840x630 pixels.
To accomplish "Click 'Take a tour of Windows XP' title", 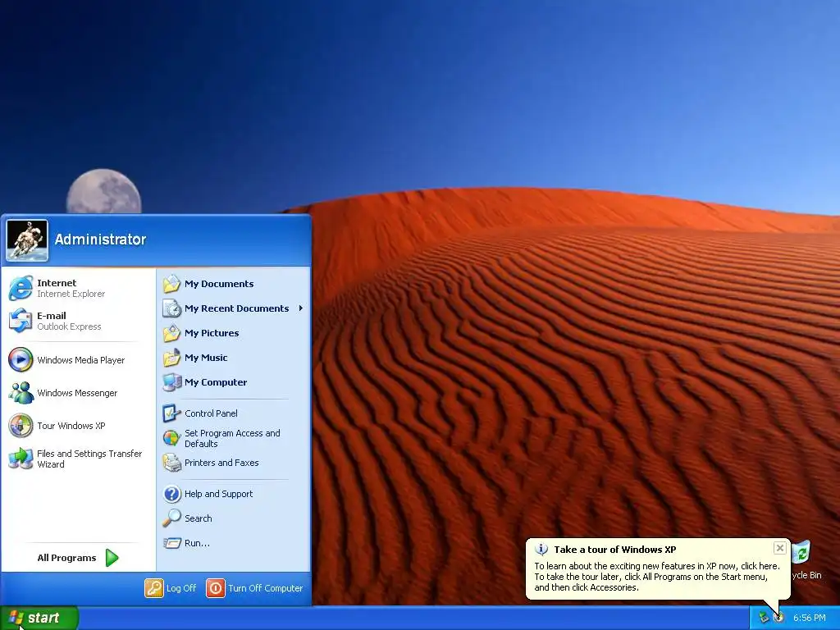I will pyautogui.click(x=615, y=549).
